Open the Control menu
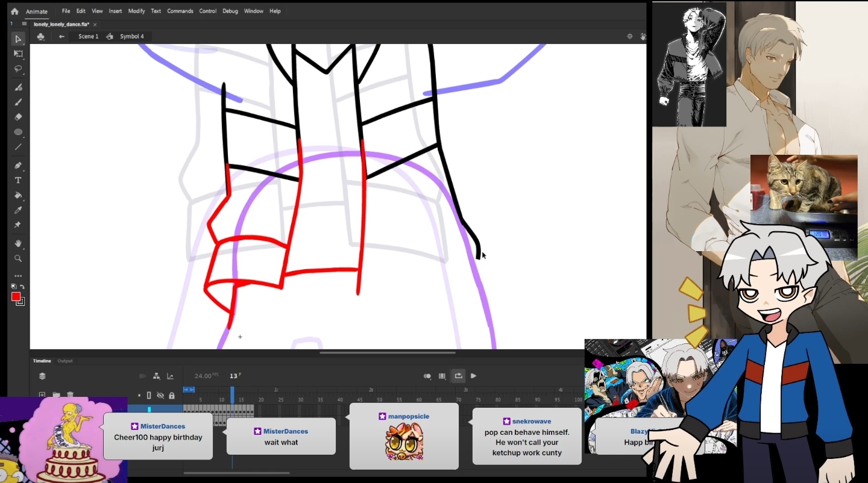Image resolution: width=868 pixels, height=483 pixels. 208,11
